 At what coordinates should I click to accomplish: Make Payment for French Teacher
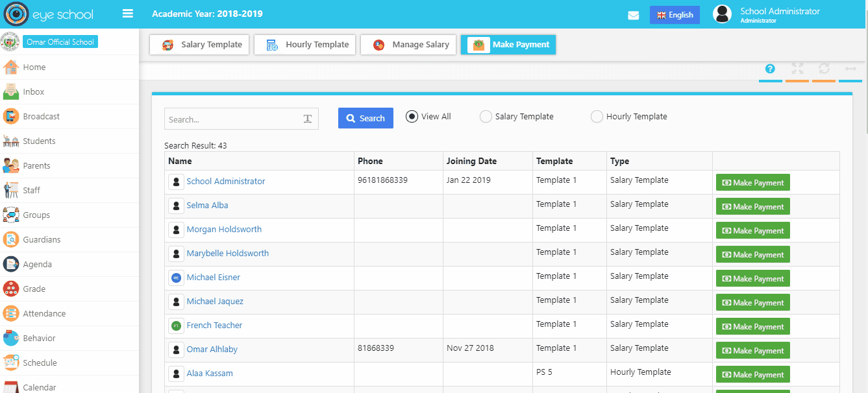tap(753, 327)
